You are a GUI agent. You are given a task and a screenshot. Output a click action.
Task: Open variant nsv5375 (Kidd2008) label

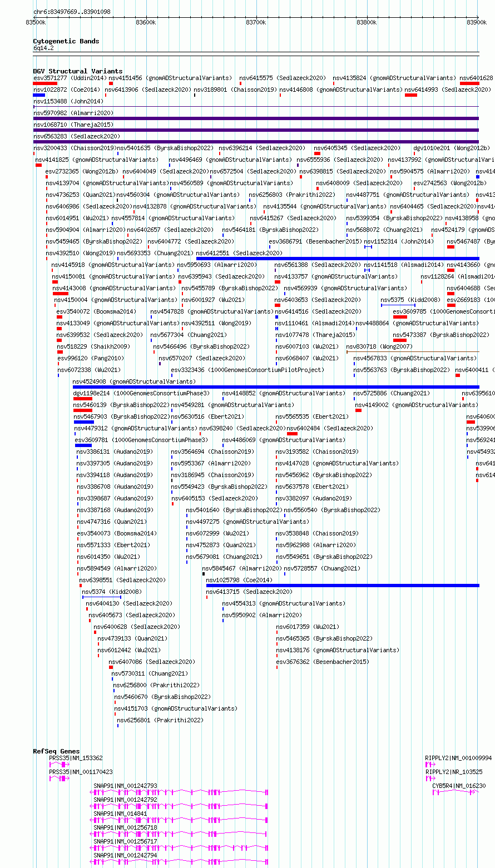click(410, 300)
